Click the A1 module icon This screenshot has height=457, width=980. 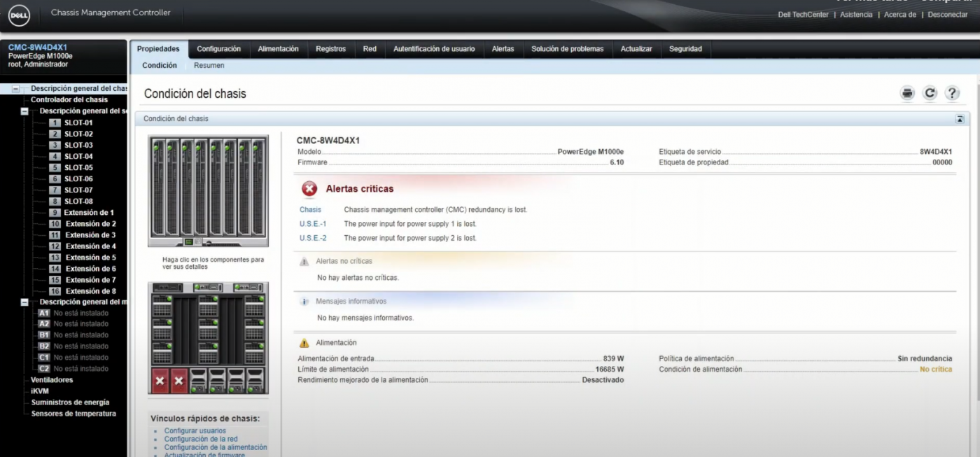pyautogui.click(x=44, y=313)
